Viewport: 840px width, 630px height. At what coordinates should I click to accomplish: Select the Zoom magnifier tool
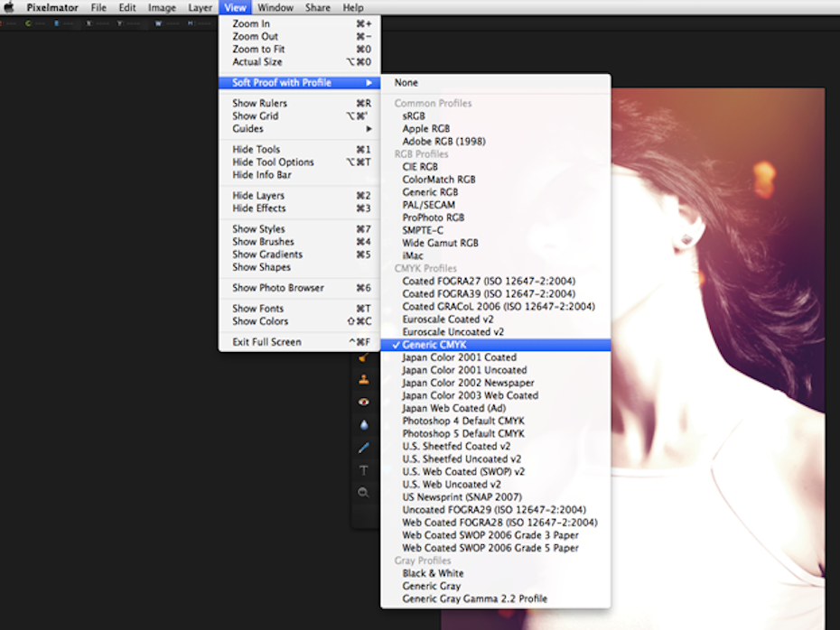(364, 493)
